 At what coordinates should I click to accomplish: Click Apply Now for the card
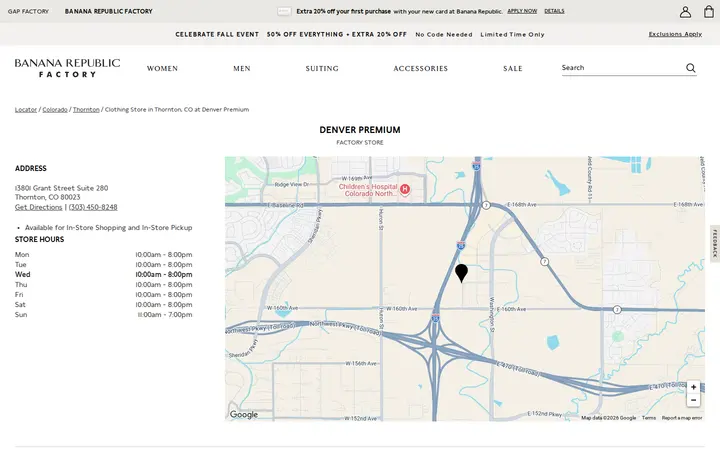click(x=522, y=11)
